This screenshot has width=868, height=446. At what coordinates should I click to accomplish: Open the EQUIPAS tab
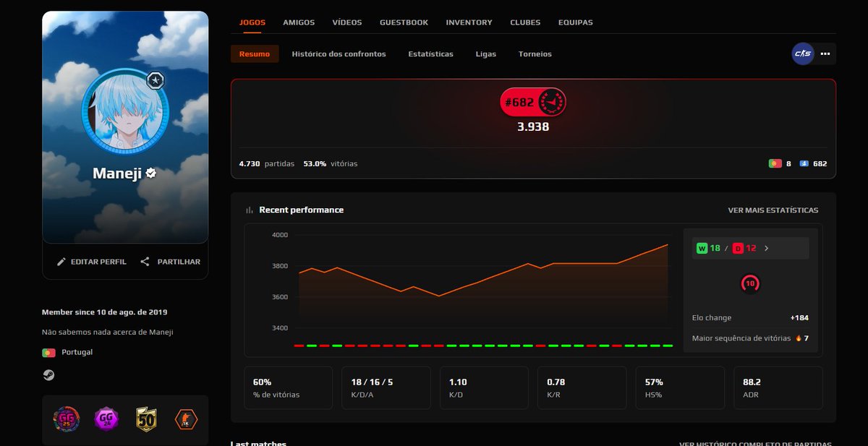point(575,22)
